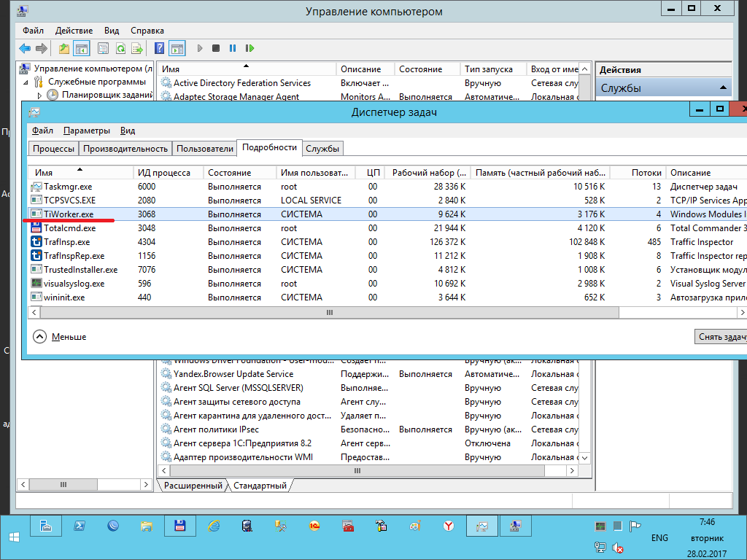This screenshot has width=747, height=560.
Task: Sort services list by Тип запуска column
Action: pyautogui.click(x=493, y=69)
